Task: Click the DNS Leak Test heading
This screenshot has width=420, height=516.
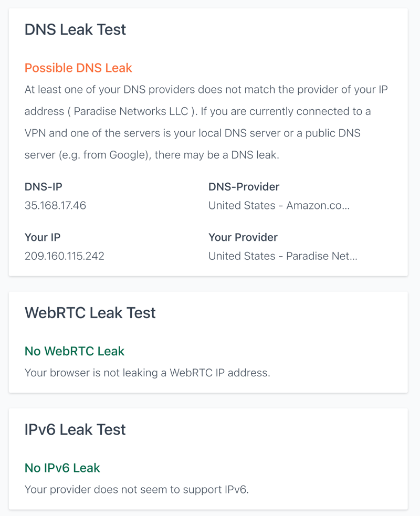Action: tap(75, 29)
